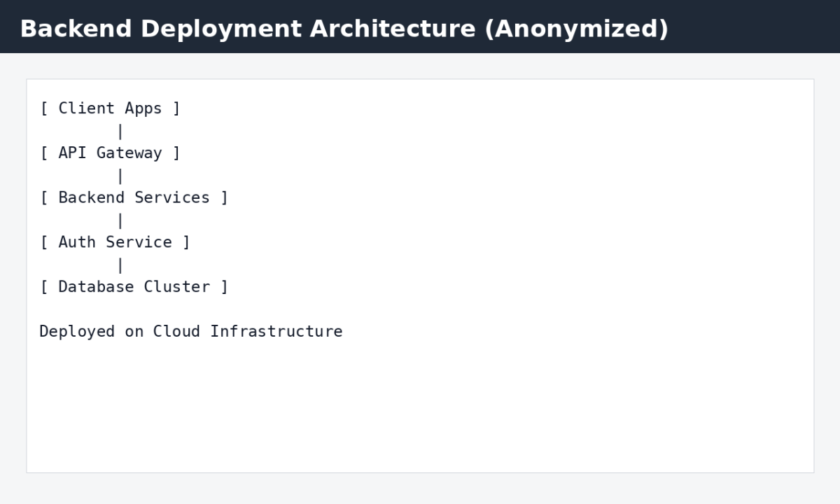
Task: Click connector between API Gateway and Backend Services
Action: point(120,176)
